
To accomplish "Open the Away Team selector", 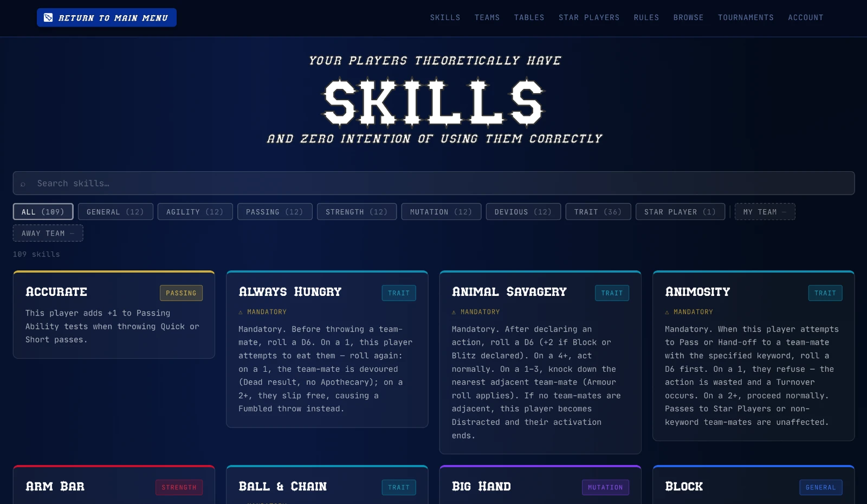I will pos(48,233).
